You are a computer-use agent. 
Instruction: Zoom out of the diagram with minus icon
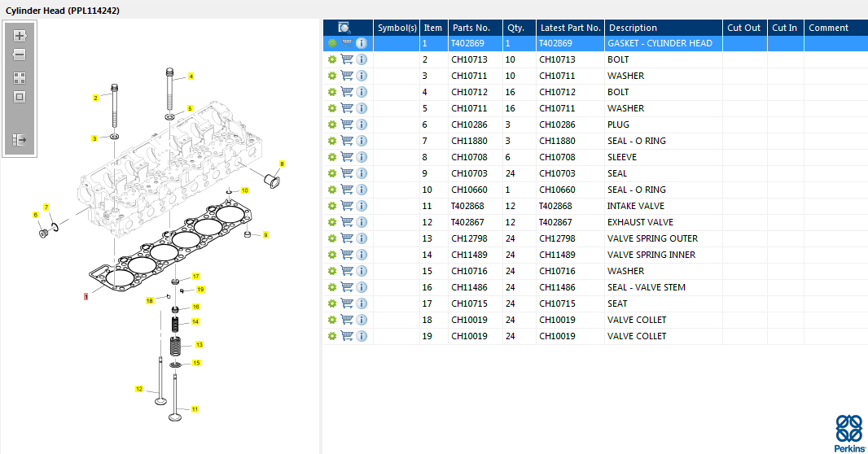(x=20, y=55)
